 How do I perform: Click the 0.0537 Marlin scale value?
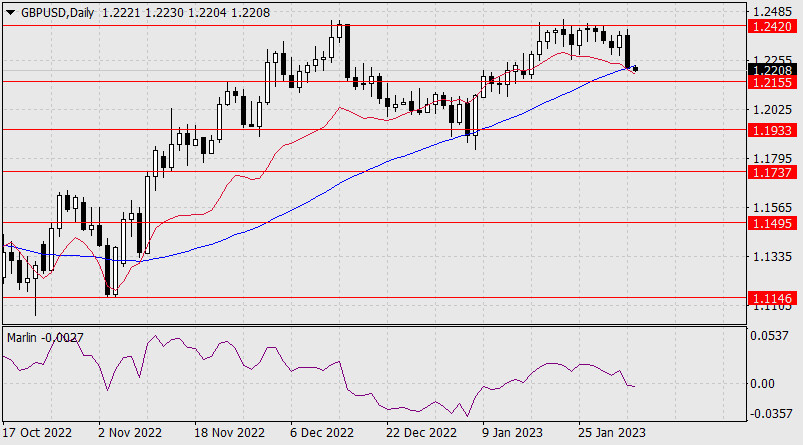tap(769, 336)
